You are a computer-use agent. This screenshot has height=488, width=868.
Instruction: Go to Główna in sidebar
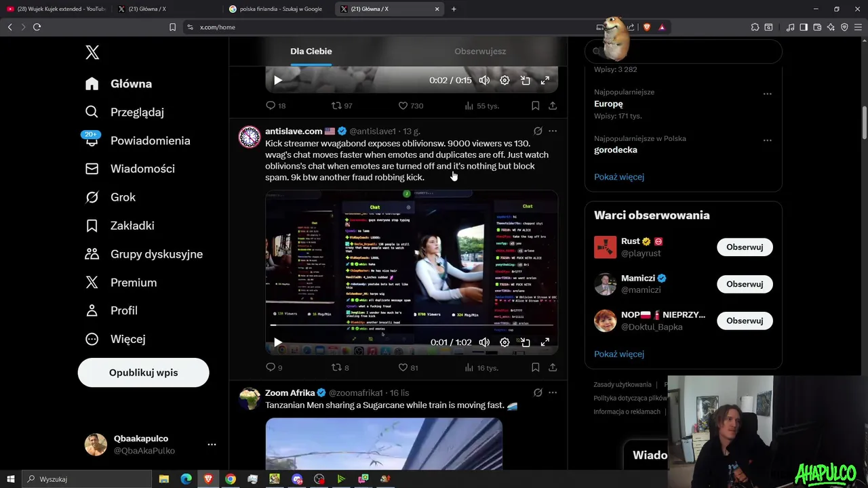tap(119, 83)
